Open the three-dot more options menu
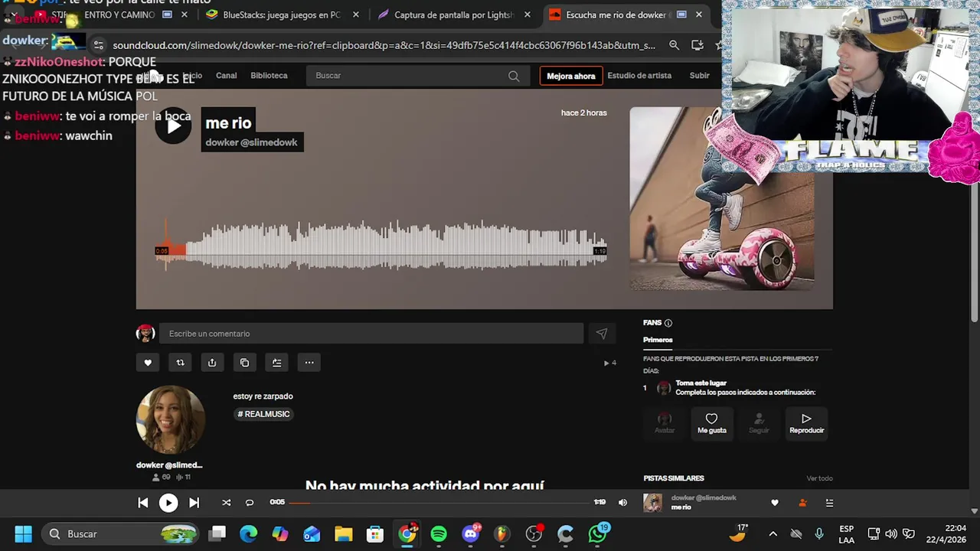The width and height of the screenshot is (980, 551). [x=309, y=363]
